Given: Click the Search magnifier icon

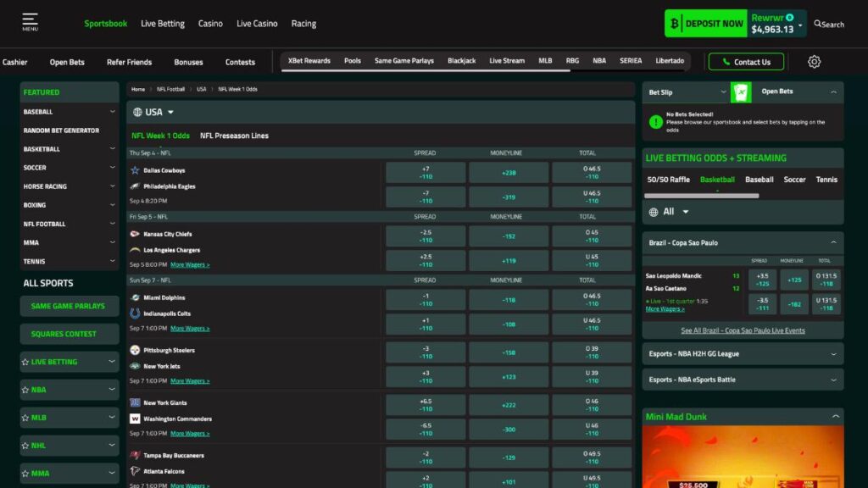Looking at the screenshot, I should (x=818, y=25).
